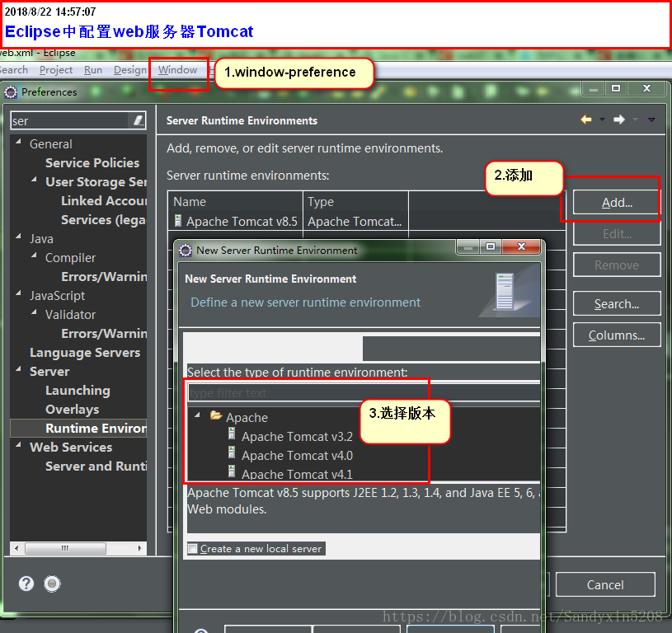Select Errors/Warnings under Compiler

click(x=104, y=277)
